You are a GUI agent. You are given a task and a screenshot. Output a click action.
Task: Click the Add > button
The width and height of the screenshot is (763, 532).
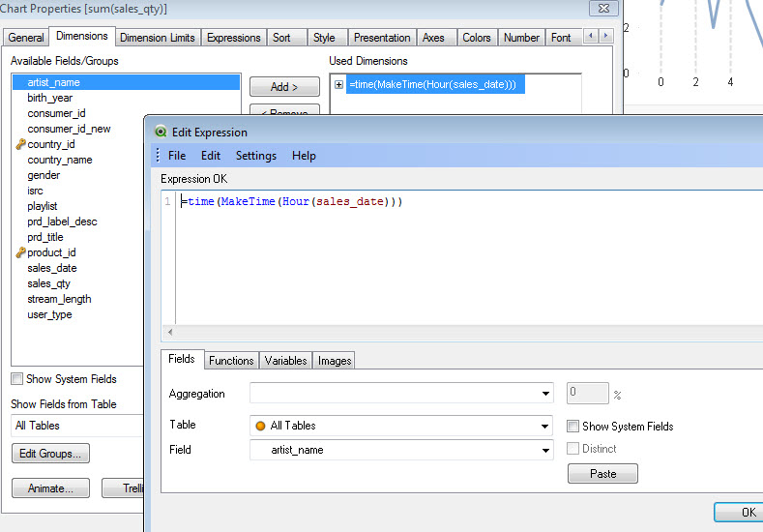tap(284, 87)
